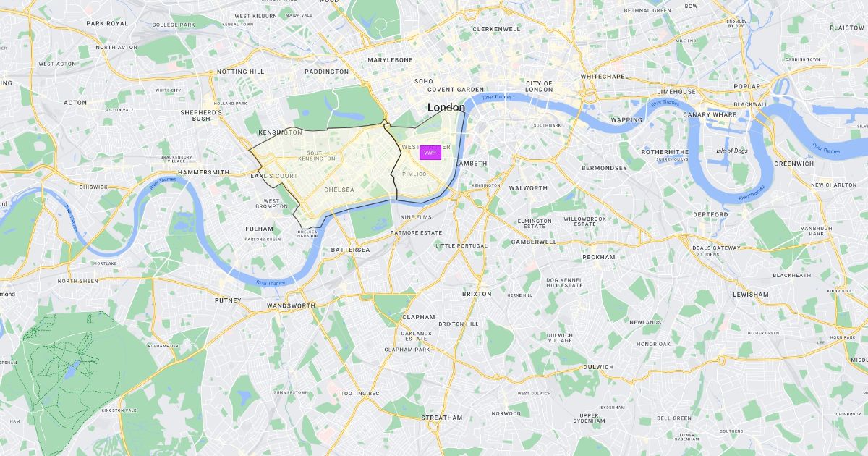Click the Pimlico area label
Image resolution: width=868 pixels, height=456 pixels.
tap(414, 174)
